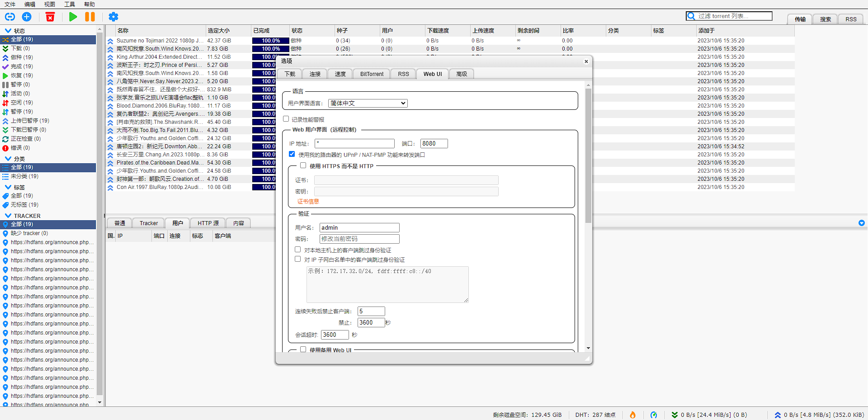Collapse the TRACKER section in the sidebar
Screen dimensions: 868x420
(x=8, y=216)
